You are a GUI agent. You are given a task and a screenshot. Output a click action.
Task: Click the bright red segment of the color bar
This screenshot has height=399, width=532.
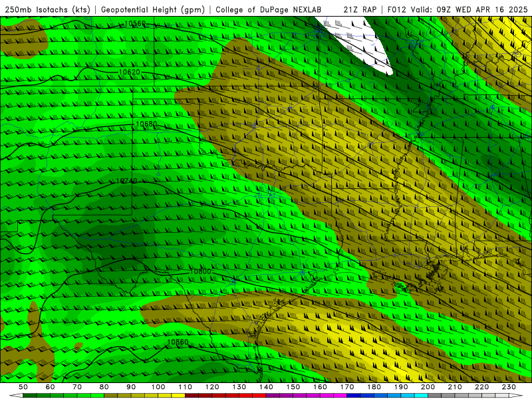click(x=259, y=396)
